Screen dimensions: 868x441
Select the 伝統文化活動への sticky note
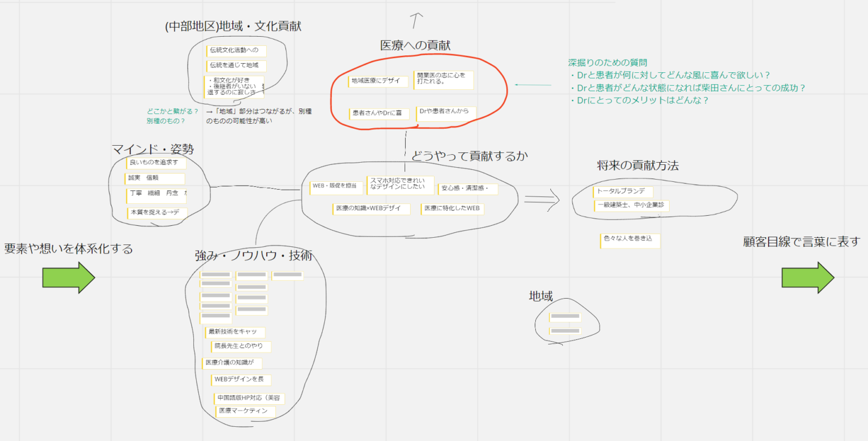[236, 50]
